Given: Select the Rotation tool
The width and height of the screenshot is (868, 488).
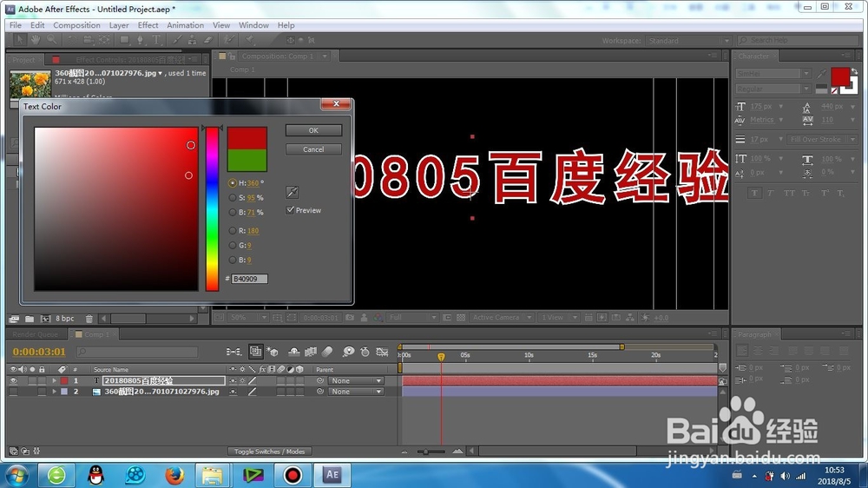Looking at the screenshot, I should tap(72, 40).
